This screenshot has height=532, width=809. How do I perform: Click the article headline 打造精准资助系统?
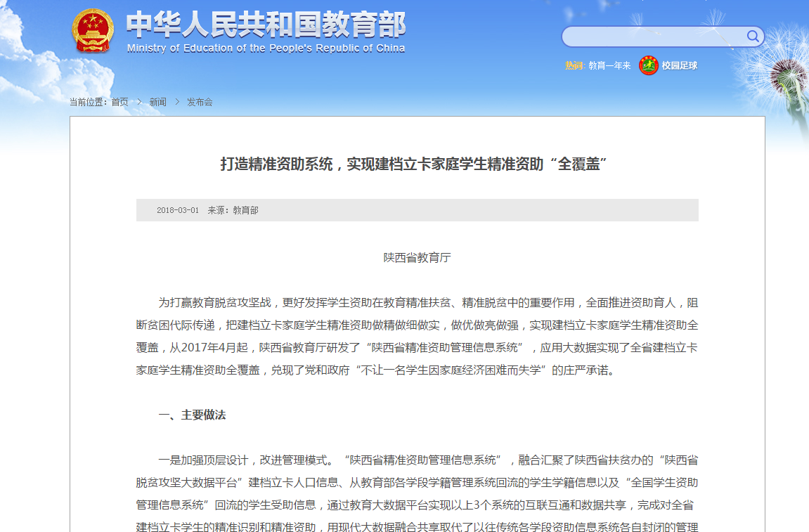[x=413, y=164]
